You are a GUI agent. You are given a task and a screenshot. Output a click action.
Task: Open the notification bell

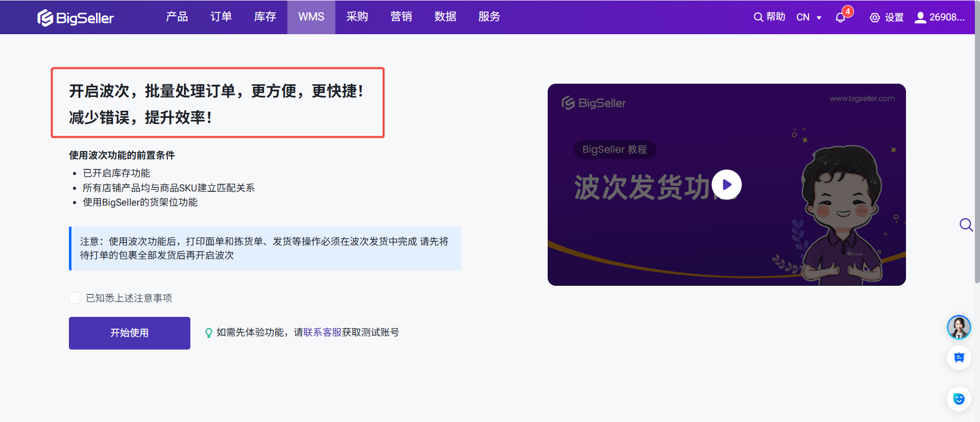pyautogui.click(x=840, y=18)
